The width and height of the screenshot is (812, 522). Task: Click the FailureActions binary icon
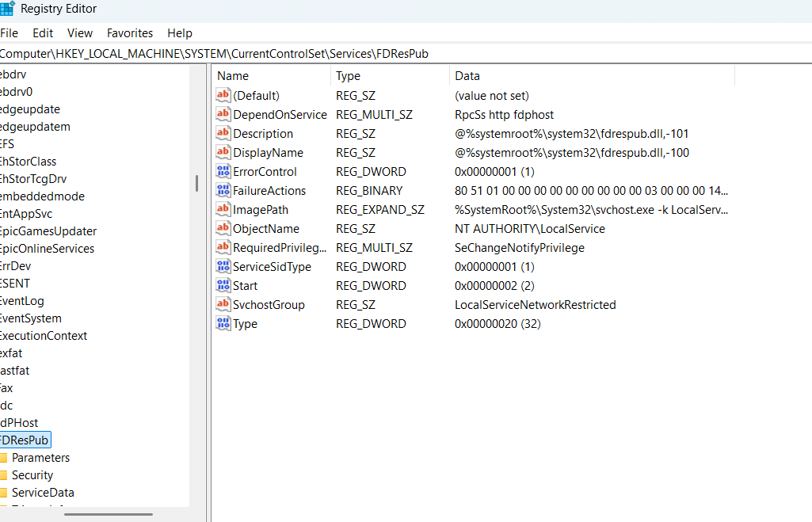pos(223,190)
